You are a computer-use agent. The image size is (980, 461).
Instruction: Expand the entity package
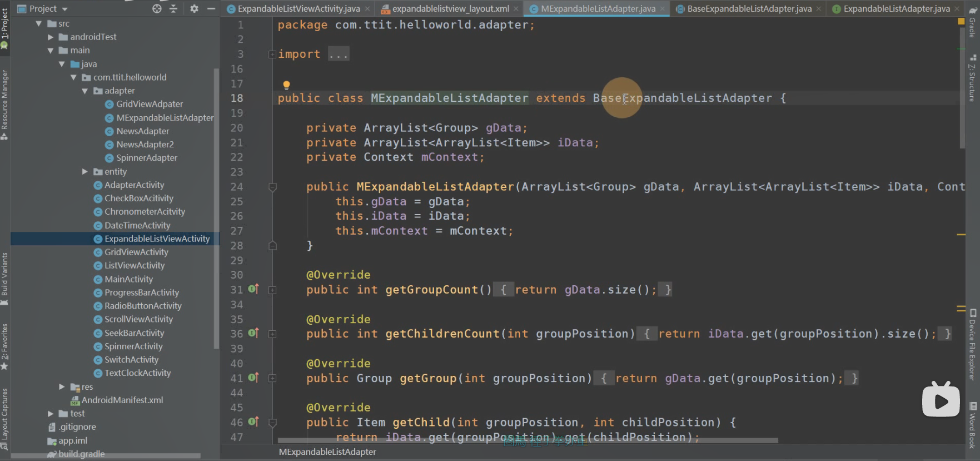pyautogui.click(x=85, y=172)
